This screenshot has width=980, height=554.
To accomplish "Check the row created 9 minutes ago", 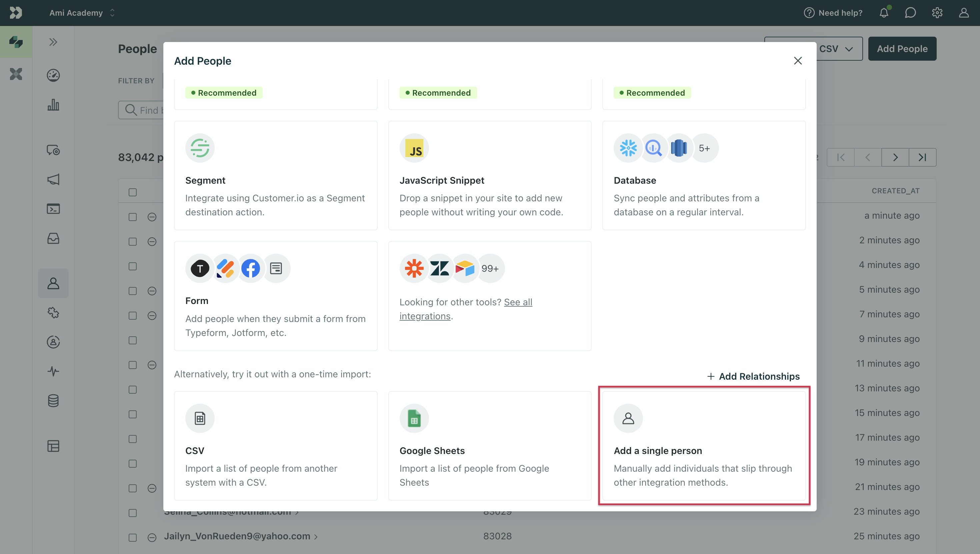I will [x=132, y=340].
